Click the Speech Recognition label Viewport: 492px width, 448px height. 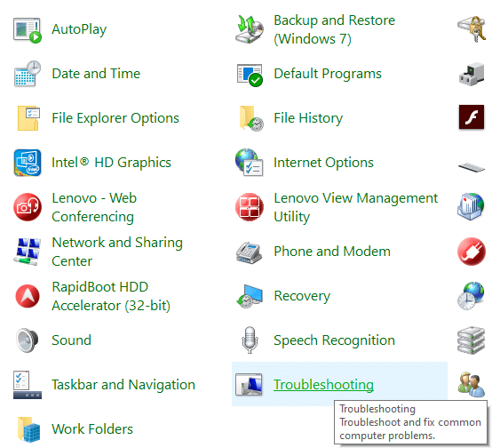[334, 340]
